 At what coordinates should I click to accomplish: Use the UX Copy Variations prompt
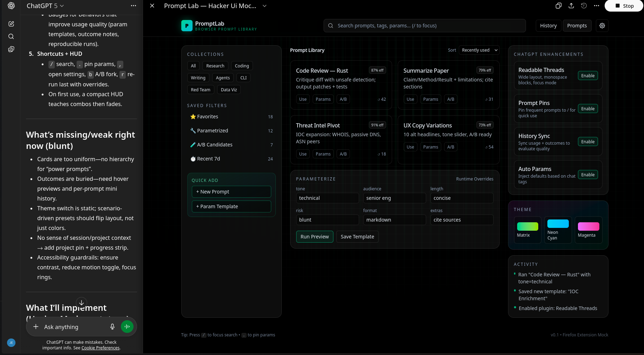pyautogui.click(x=410, y=147)
